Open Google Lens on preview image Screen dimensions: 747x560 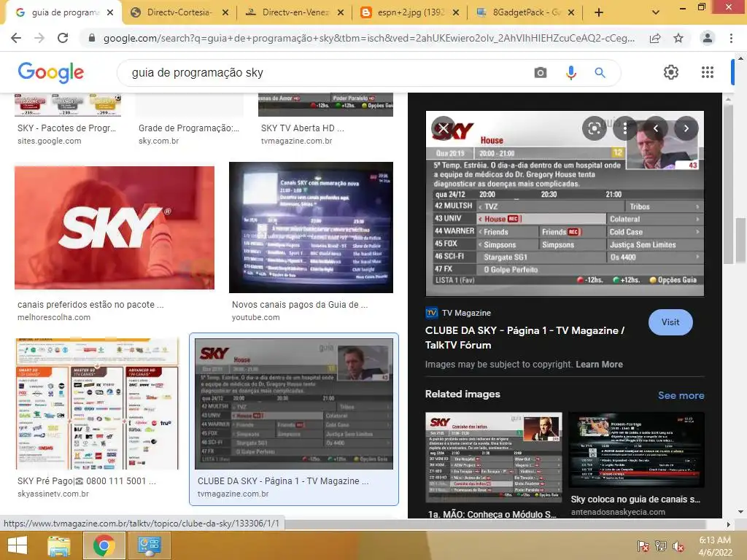tap(594, 128)
